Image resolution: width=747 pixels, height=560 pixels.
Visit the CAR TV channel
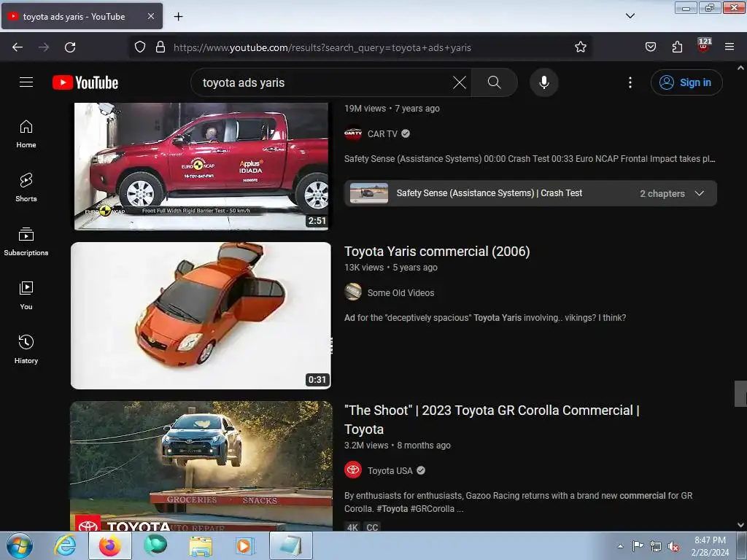(382, 134)
